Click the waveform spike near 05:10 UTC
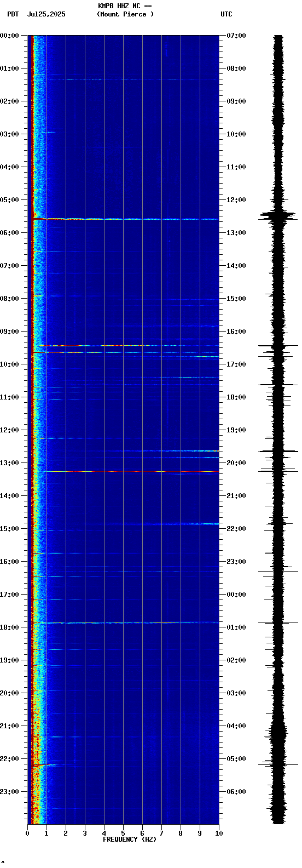This screenshot has width=302, height=868. point(278,764)
